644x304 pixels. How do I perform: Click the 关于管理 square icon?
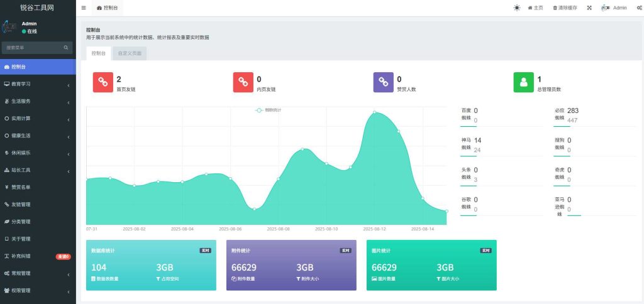[x=6, y=239]
